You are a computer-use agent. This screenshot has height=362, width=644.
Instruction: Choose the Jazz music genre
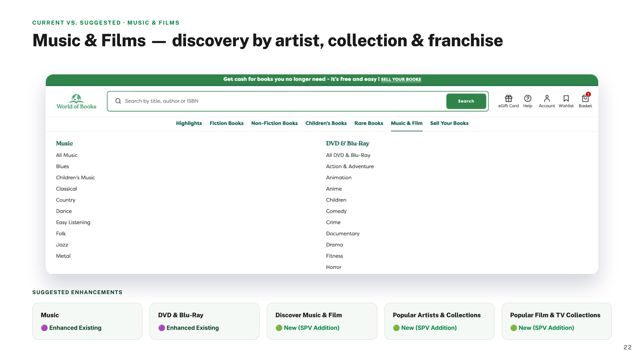[x=62, y=245]
